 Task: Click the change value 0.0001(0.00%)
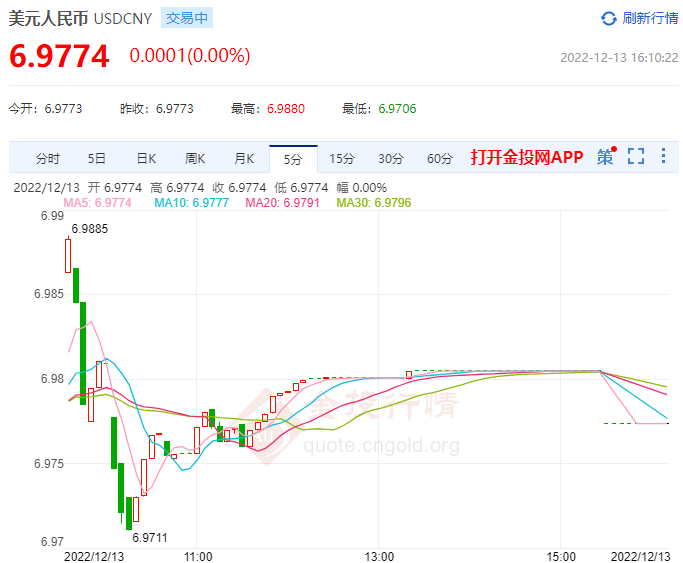pyautogui.click(x=190, y=56)
